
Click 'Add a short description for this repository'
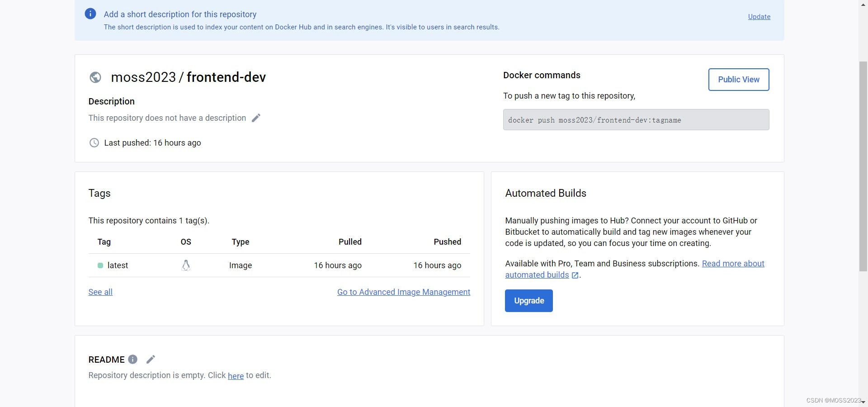pos(180,14)
